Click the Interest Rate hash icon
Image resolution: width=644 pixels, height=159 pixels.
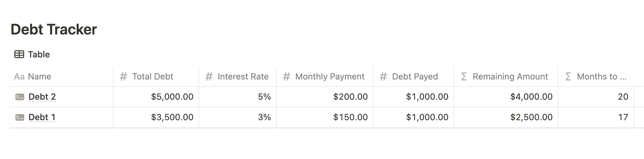209,77
